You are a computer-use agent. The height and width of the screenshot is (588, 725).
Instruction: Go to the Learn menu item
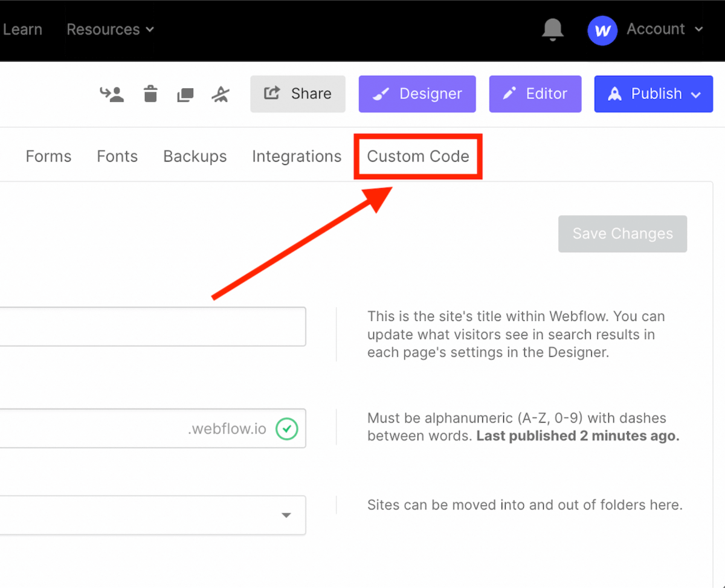point(22,29)
